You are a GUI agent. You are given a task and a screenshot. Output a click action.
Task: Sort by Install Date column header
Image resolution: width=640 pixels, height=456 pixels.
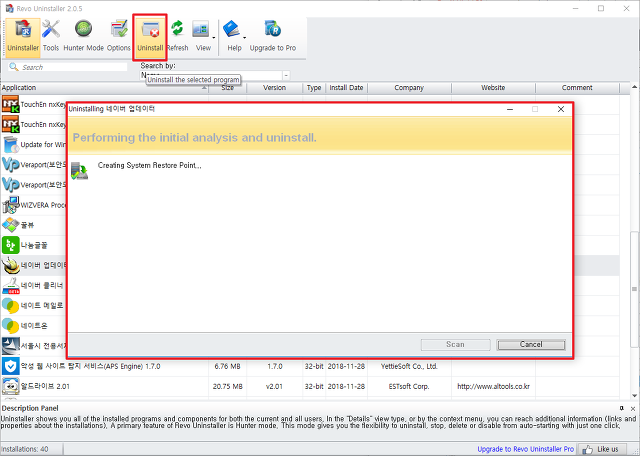(346, 88)
